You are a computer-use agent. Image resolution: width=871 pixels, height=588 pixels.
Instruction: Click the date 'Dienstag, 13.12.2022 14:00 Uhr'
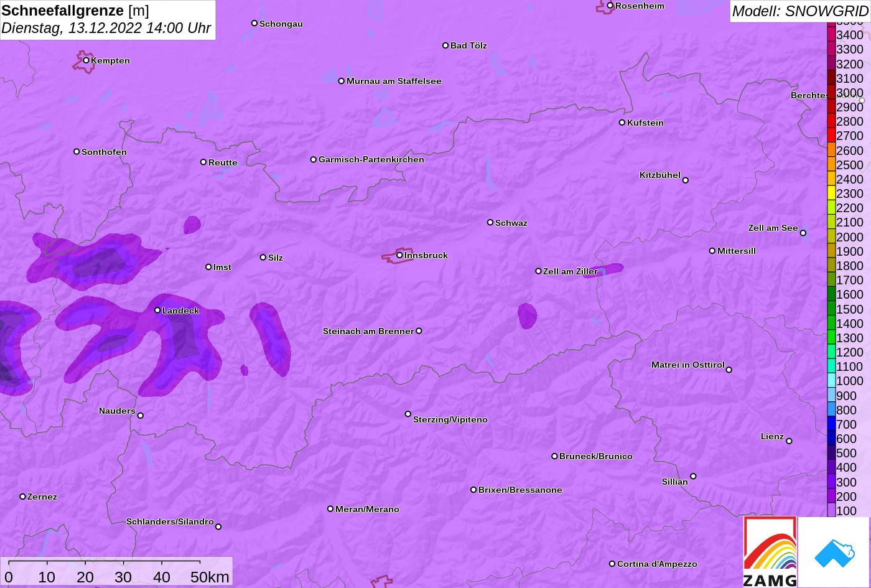click(106, 29)
